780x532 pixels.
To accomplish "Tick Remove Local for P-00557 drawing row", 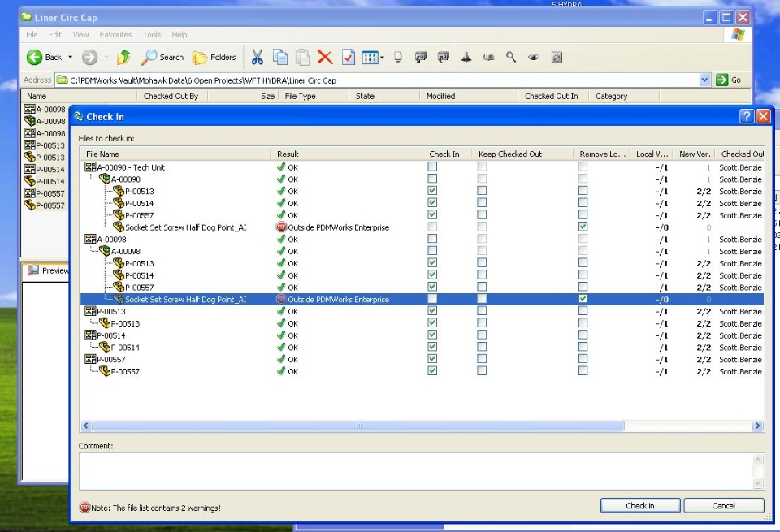I will 583,358.
